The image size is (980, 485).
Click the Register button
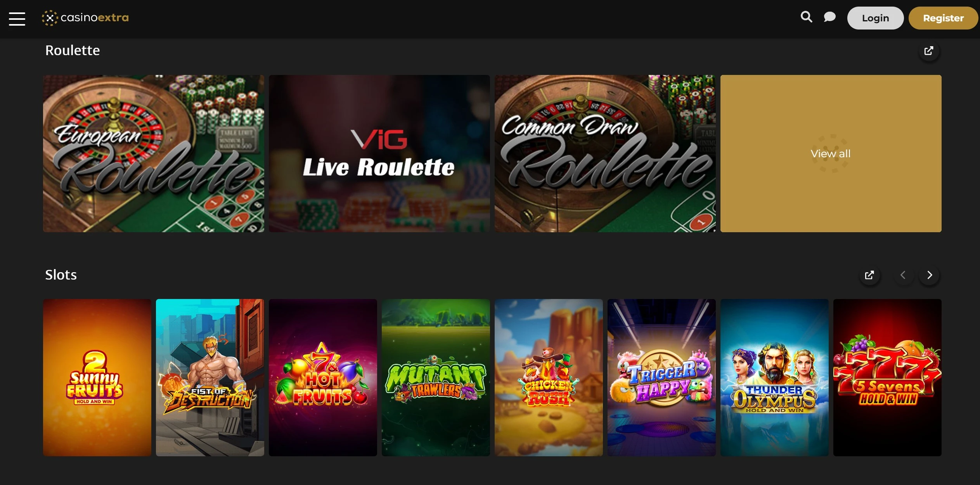[943, 18]
